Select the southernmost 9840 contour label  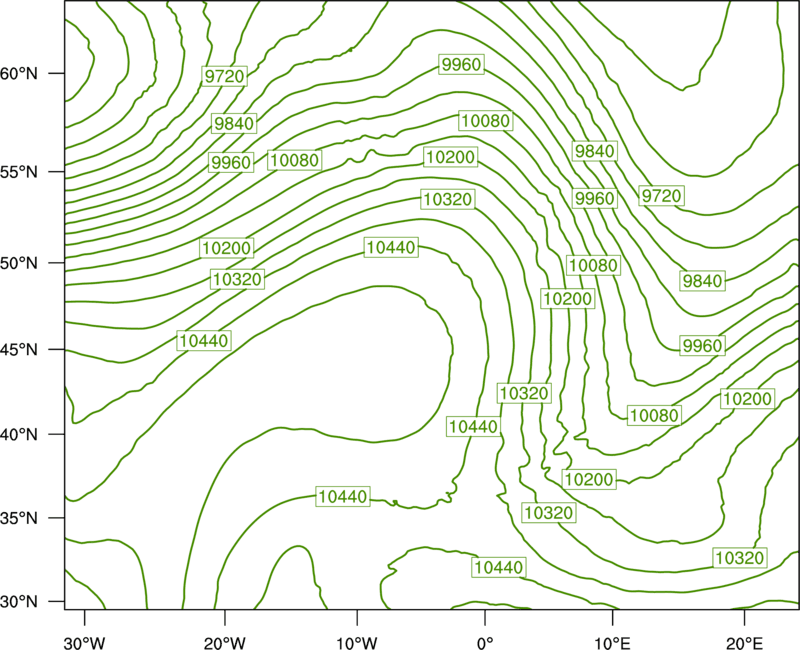point(703,281)
